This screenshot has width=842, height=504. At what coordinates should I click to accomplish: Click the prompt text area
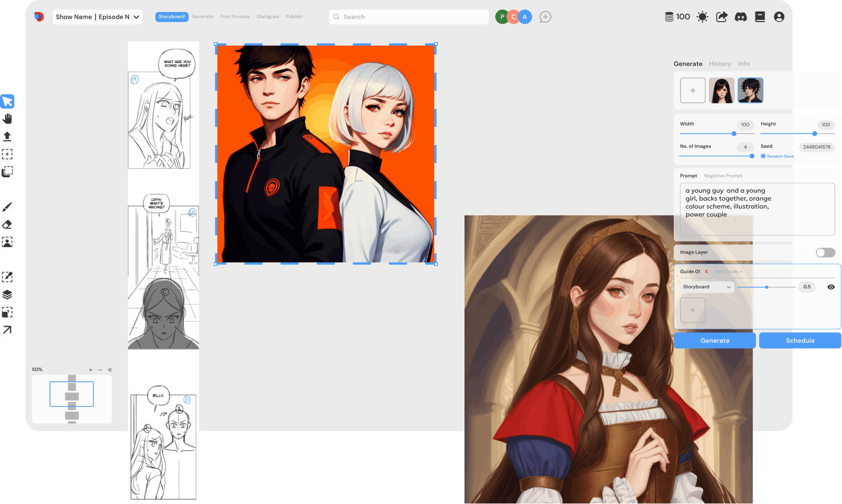757,209
